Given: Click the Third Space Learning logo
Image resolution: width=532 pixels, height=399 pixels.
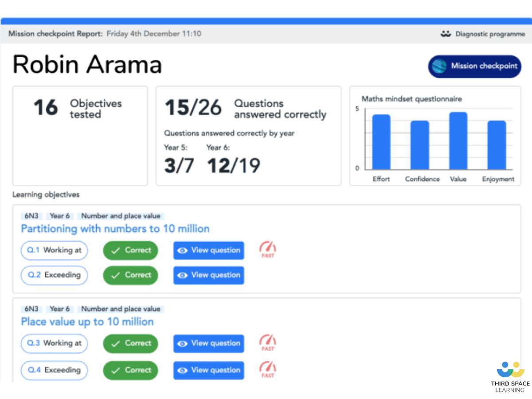Looking at the screenshot, I should pyautogui.click(x=510, y=377).
